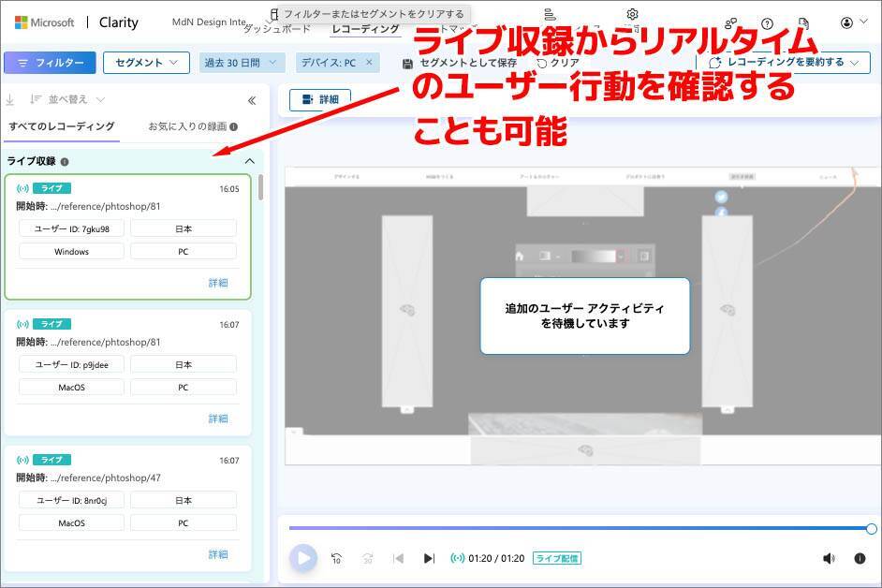
Task: Open 詳細 link for user 7gku98
Action: pyautogui.click(x=218, y=283)
